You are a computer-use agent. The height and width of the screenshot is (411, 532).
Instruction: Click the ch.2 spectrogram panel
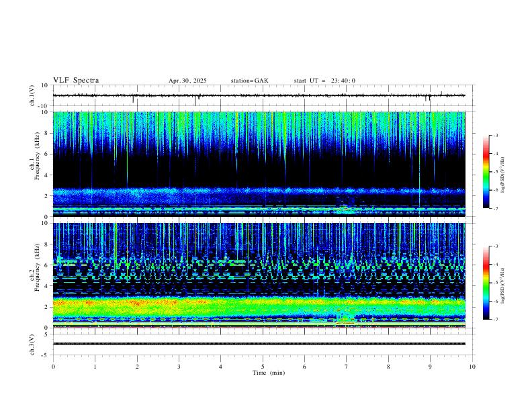259,275
